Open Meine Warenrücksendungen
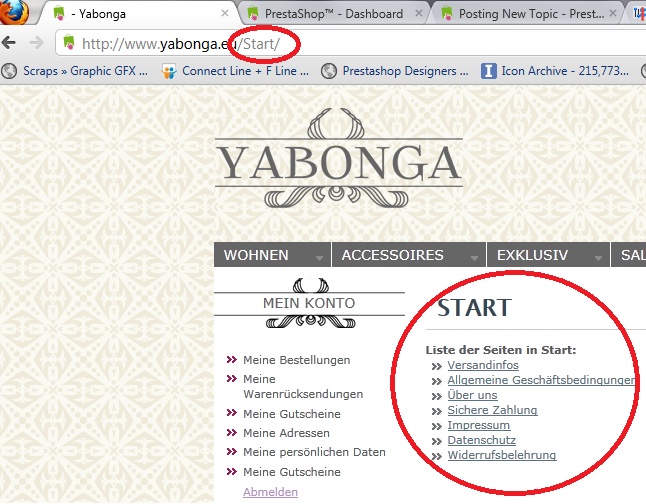Viewport: 646px width, 504px height. [x=303, y=387]
